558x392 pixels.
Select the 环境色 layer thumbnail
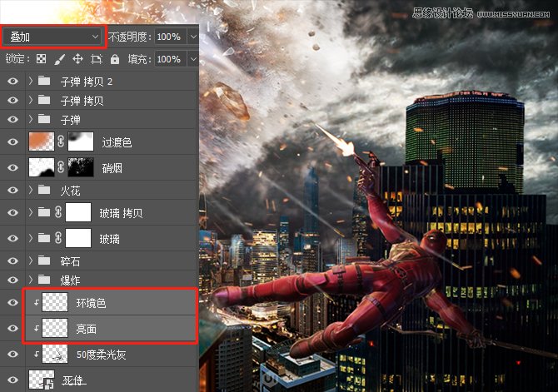pos(55,302)
